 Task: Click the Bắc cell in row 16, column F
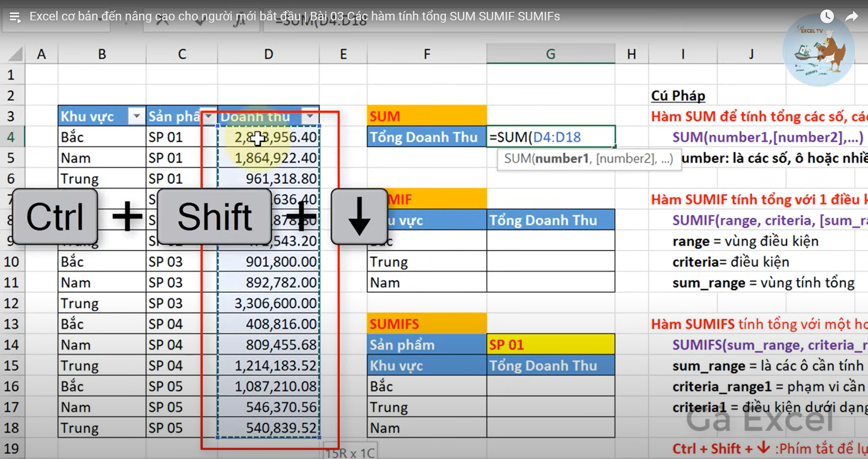(427, 386)
